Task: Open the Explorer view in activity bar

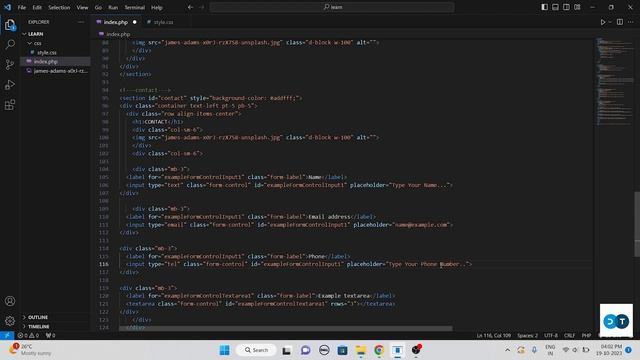Action: click(10, 25)
